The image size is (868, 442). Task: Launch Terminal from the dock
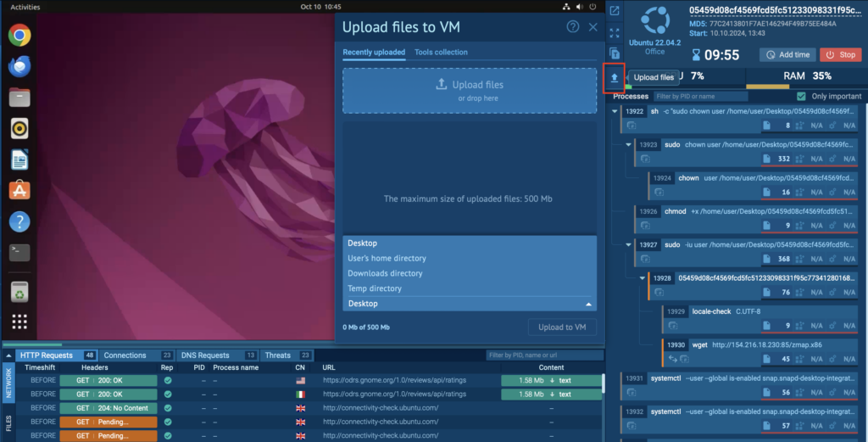coord(20,252)
